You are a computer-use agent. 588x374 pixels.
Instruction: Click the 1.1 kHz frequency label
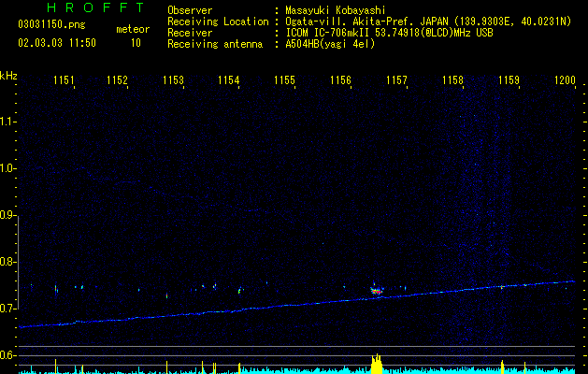[8, 122]
